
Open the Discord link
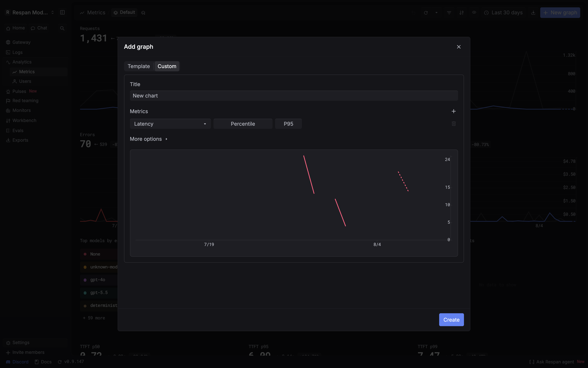(x=17, y=362)
